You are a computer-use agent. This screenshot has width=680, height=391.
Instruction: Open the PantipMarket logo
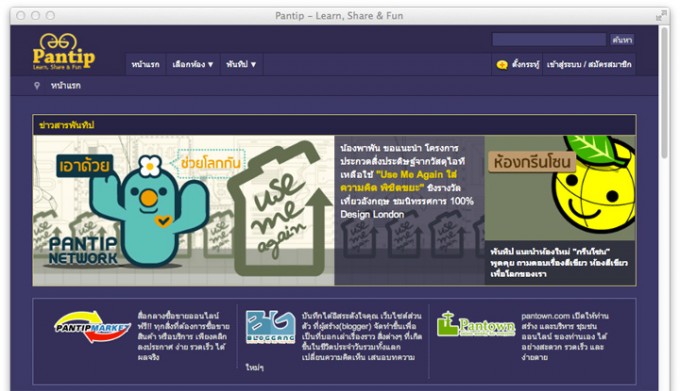pos(92,327)
